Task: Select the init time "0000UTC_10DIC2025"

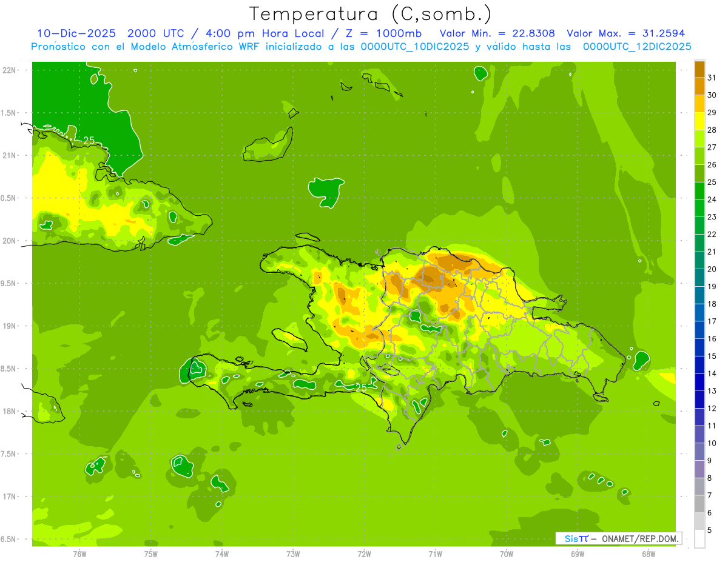Action: pos(414,47)
